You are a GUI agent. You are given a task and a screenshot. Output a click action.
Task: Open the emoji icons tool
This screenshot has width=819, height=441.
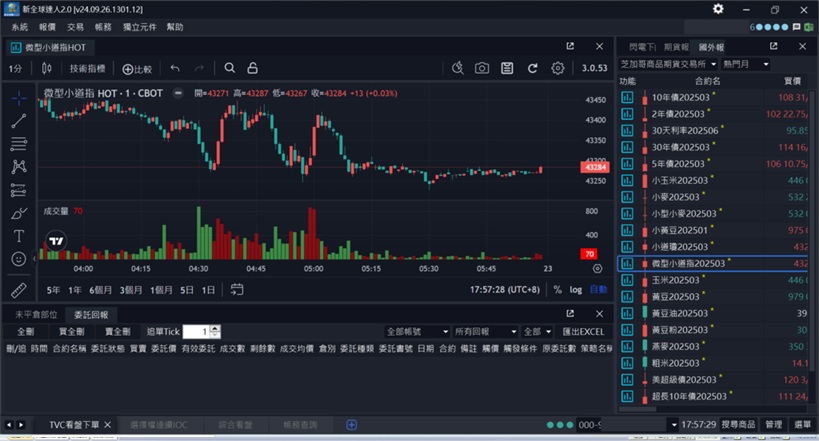(x=19, y=259)
